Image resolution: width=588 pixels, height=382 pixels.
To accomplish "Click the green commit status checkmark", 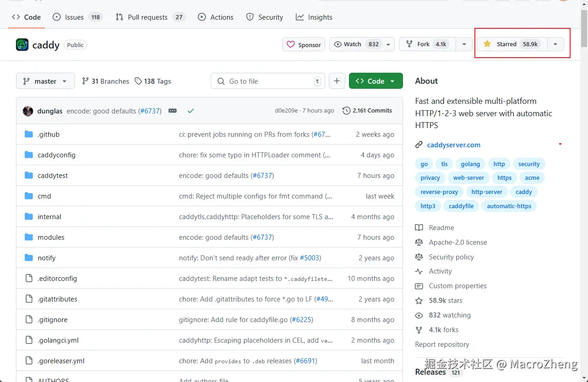I will [191, 111].
